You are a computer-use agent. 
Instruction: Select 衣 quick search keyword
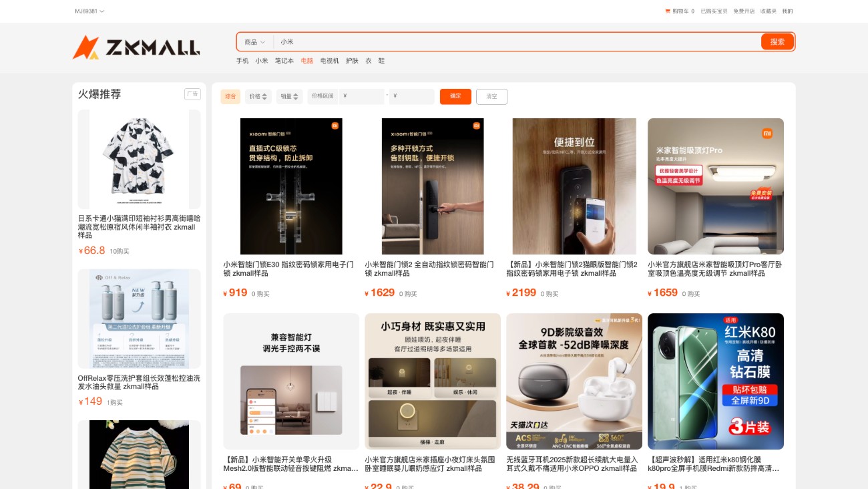tap(368, 61)
